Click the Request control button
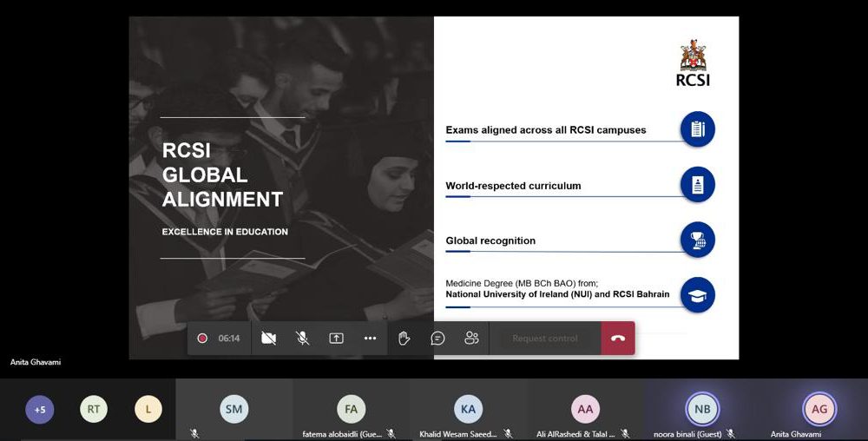The image size is (868, 441). point(545,339)
